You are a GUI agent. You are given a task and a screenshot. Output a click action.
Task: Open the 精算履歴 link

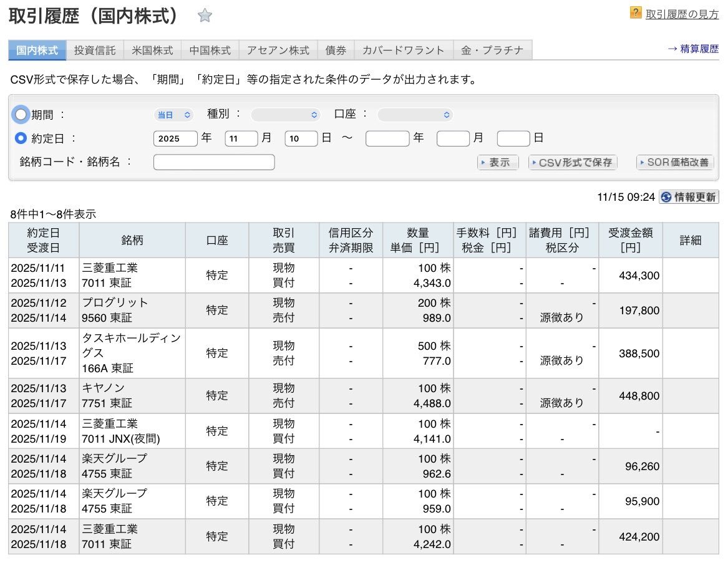pyautogui.click(x=692, y=49)
